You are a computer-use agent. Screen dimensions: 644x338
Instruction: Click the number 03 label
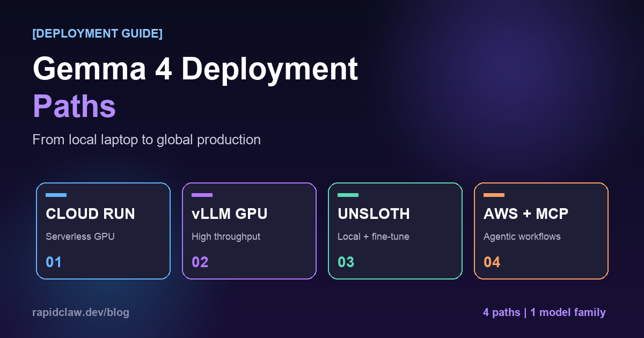coord(346,262)
